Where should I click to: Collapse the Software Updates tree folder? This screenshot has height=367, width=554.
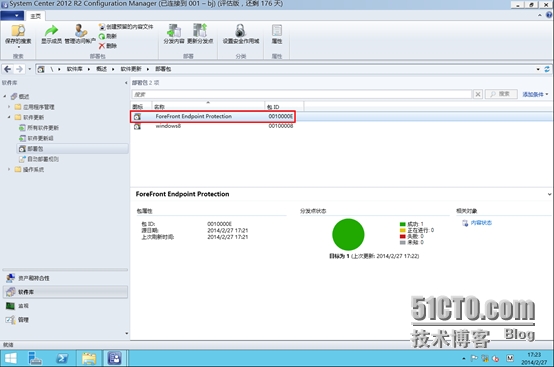[x=9, y=117]
